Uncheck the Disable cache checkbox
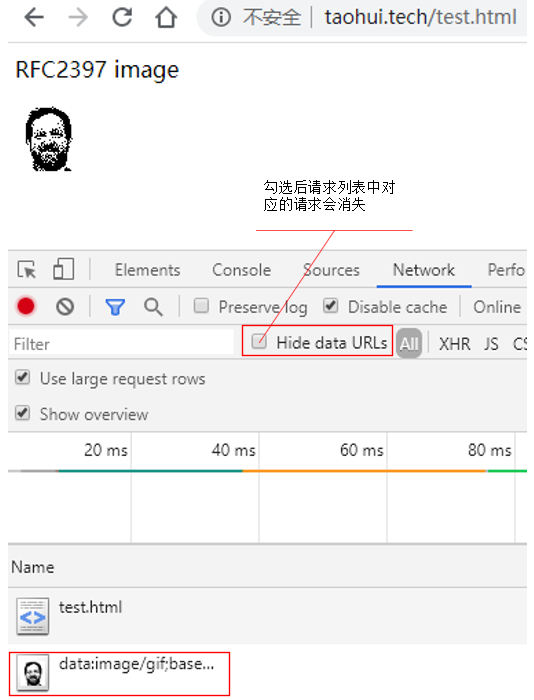 330,306
